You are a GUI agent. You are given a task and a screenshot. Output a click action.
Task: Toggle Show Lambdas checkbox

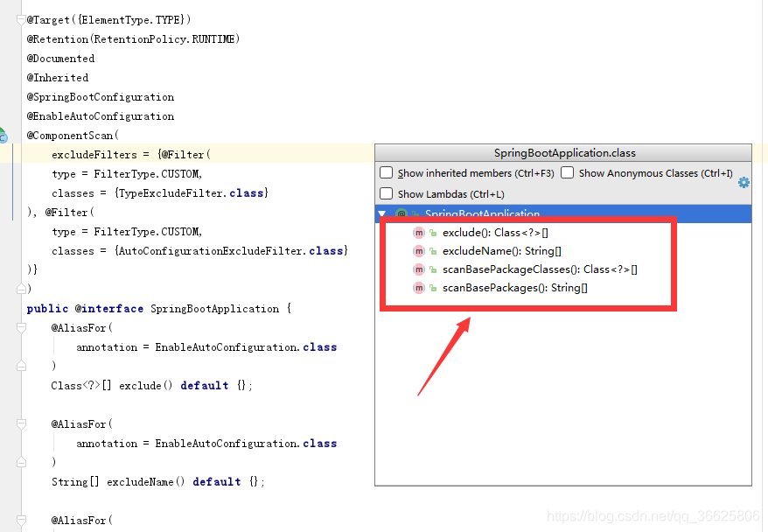pos(387,193)
